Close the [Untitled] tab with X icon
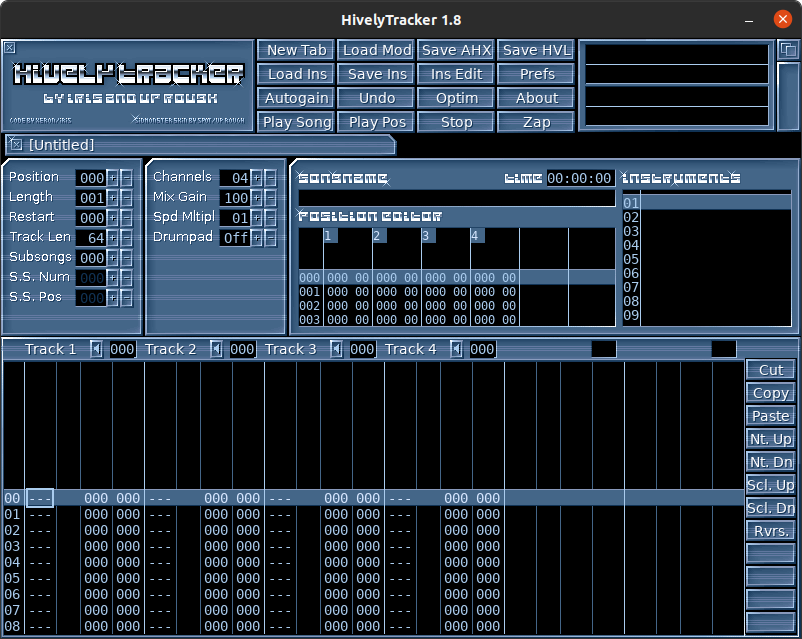 coord(16,145)
